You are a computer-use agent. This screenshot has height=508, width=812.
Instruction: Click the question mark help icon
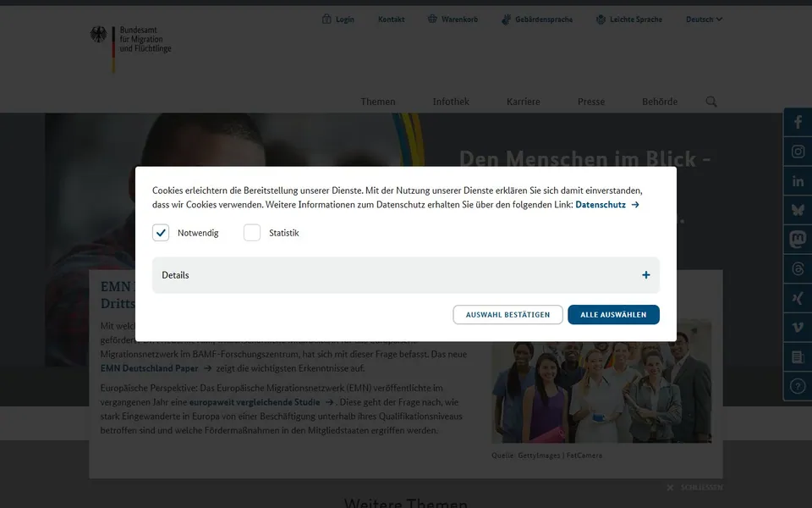[x=798, y=386]
